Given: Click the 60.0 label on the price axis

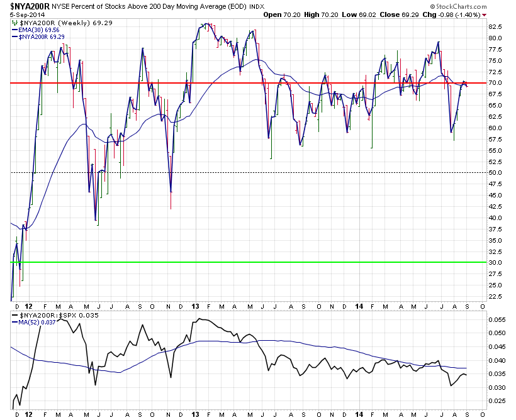Looking at the screenshot, I should pyautogui.click(x=495, y=128).
